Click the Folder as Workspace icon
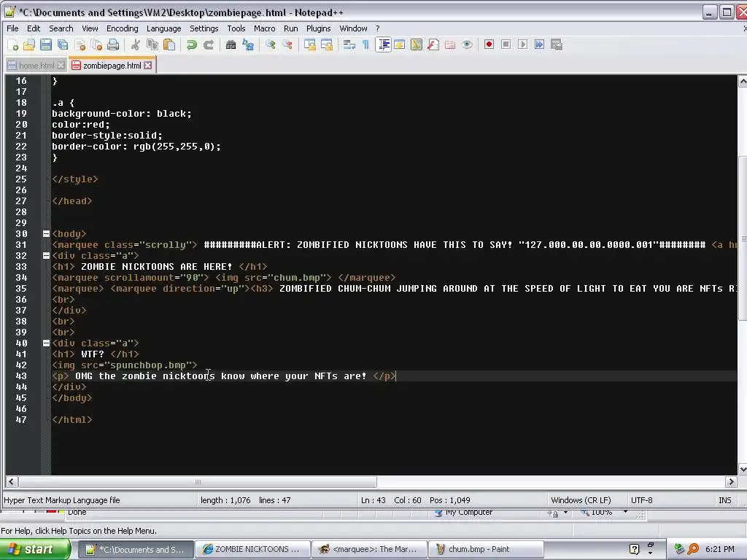This screenshot has height=560, width=747. pos(449,44)
